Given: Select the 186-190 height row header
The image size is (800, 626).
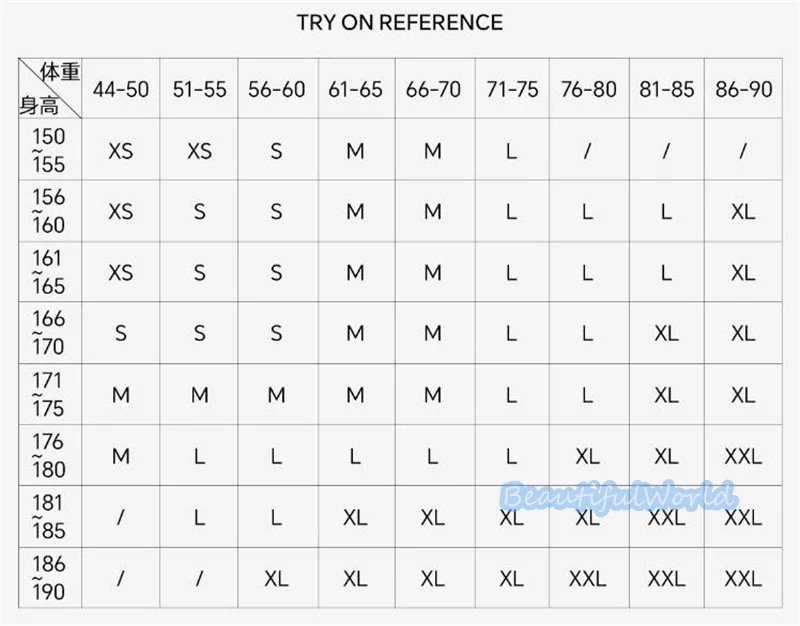Looking at the screenshot, I should (49, 579).
